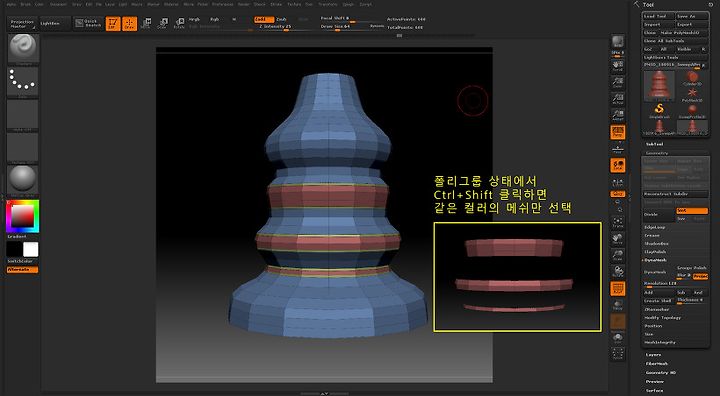720x396 pixels.
Task: Toggle Edit mode button
Action: pyautogui.click(x=113, y=23)
